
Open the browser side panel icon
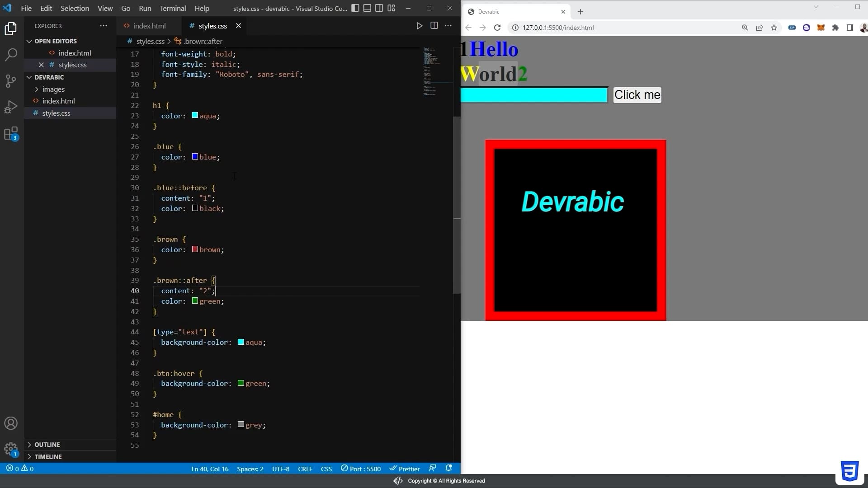click(850, 28)
